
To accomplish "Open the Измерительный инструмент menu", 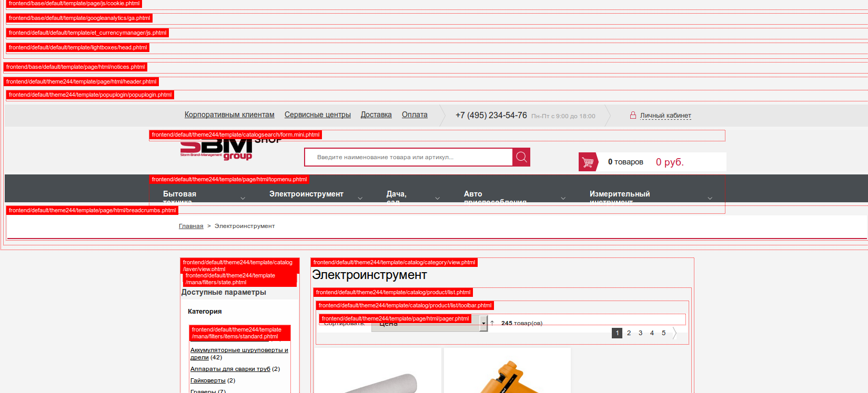I will coord(620,196).
